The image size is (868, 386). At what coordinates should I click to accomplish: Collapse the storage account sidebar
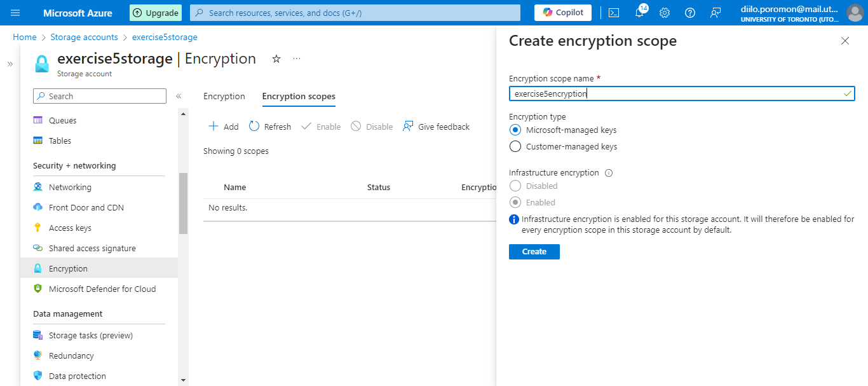[179, 95]
